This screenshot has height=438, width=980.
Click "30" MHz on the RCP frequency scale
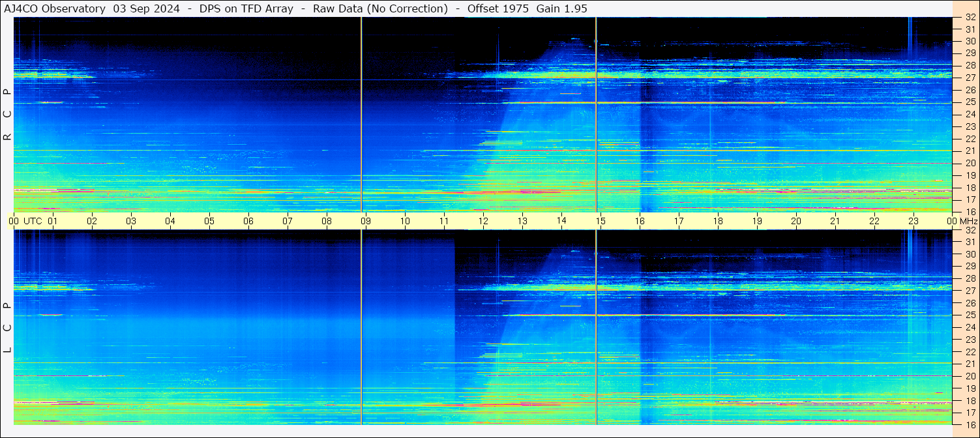pos(970,42)
